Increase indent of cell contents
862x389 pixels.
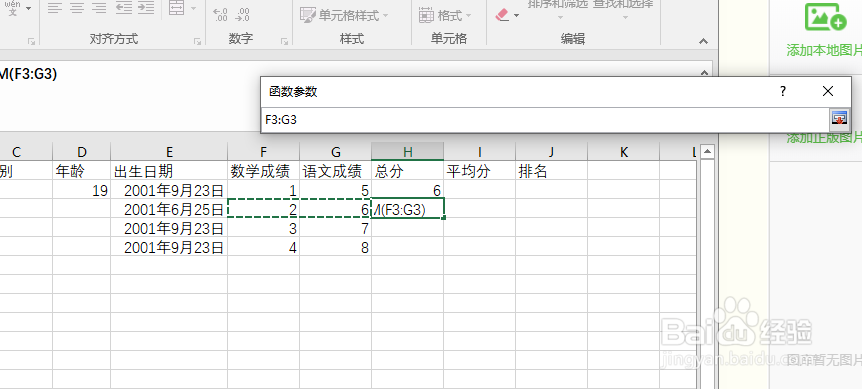pyautogui.click(x=146, y=8)
